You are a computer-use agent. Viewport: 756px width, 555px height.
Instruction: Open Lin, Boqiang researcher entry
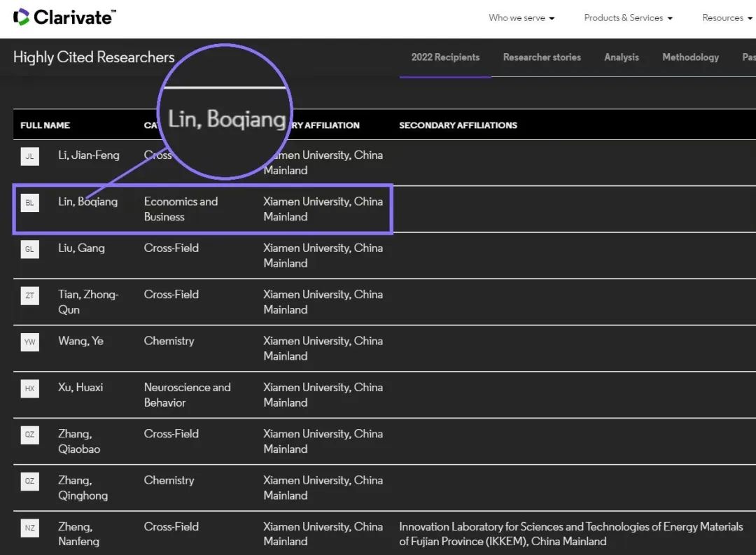point(87,202)
